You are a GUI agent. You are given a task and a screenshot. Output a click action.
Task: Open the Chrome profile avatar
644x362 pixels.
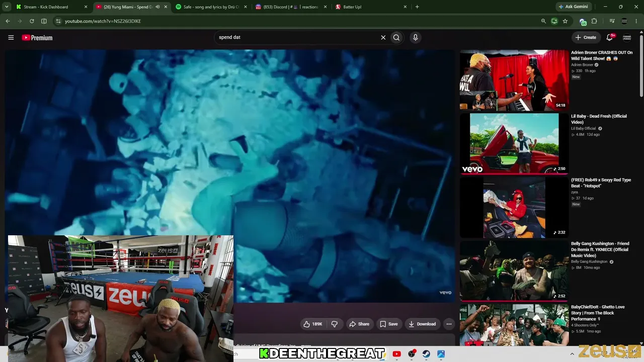[x=624, y=21]
